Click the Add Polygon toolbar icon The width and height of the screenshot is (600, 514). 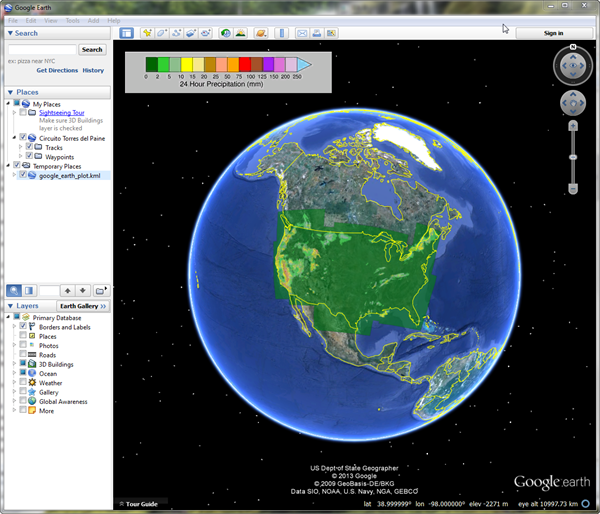(x=161, y=33)
